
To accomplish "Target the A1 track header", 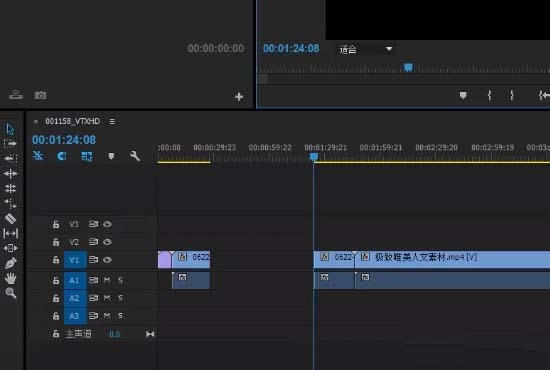I will coord(75,280).
